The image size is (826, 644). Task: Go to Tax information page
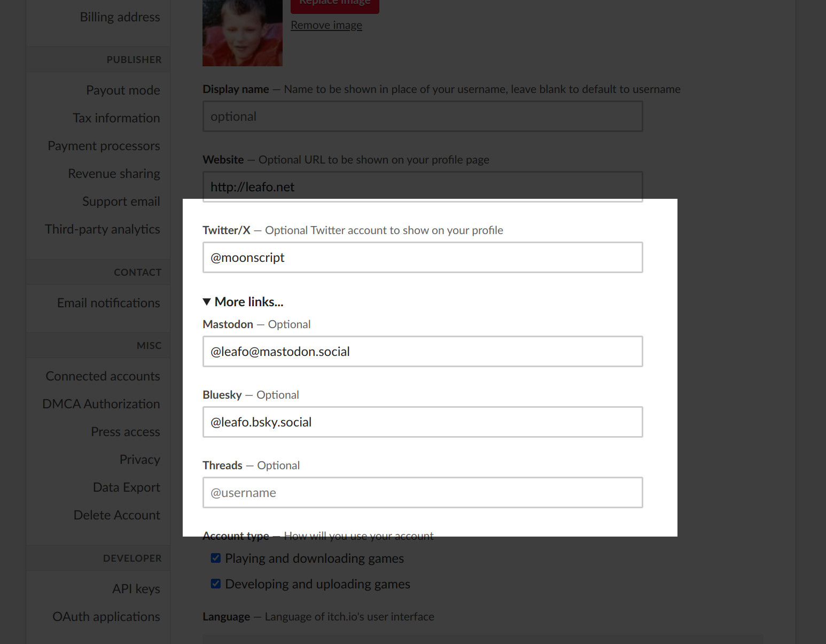[x=116, y=118]
